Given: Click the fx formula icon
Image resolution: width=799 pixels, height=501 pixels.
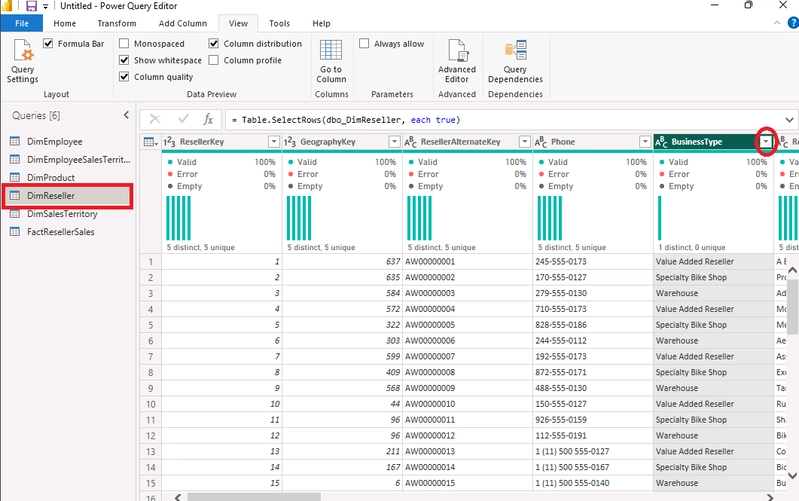Looking at the screenshot, I should [x=208, y=120].
